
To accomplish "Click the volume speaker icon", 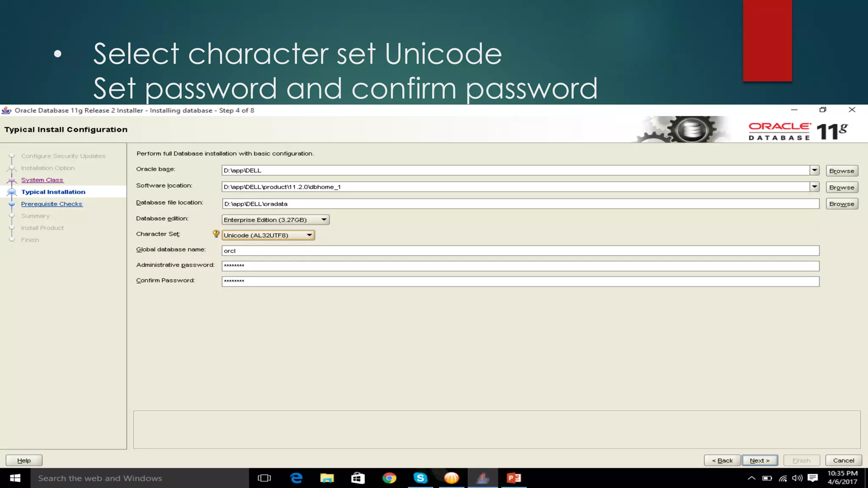I will click(797, 478).
